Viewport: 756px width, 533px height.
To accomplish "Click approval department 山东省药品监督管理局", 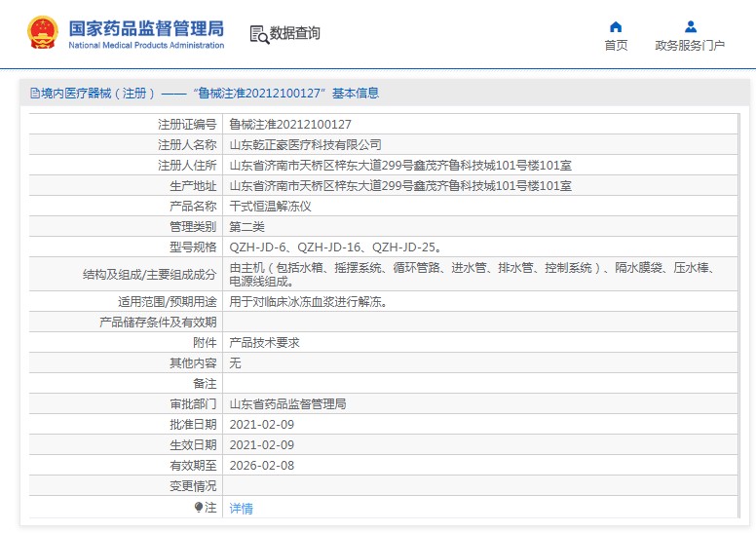I will tap(287, 403).
